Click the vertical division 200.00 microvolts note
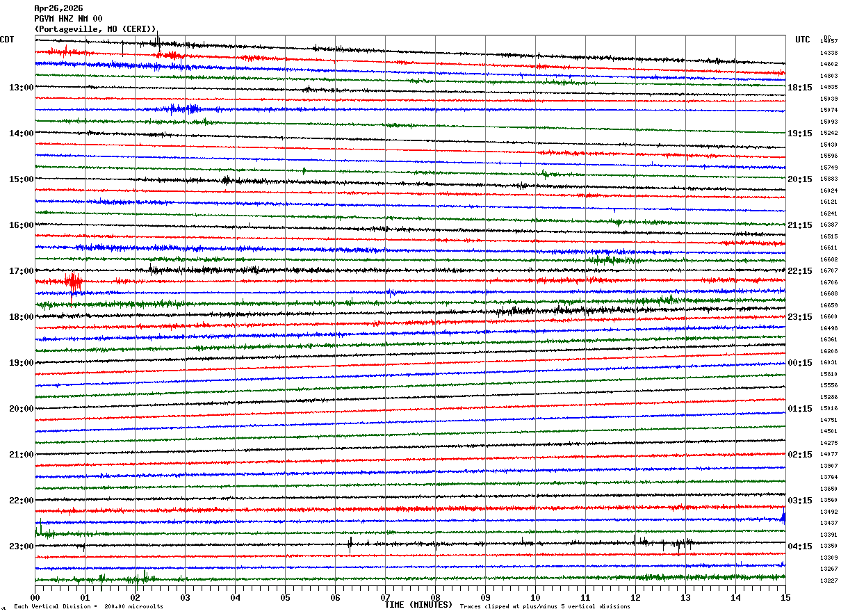Image resolution: width=841 pixels, height=616 pixels. point(88,607)
